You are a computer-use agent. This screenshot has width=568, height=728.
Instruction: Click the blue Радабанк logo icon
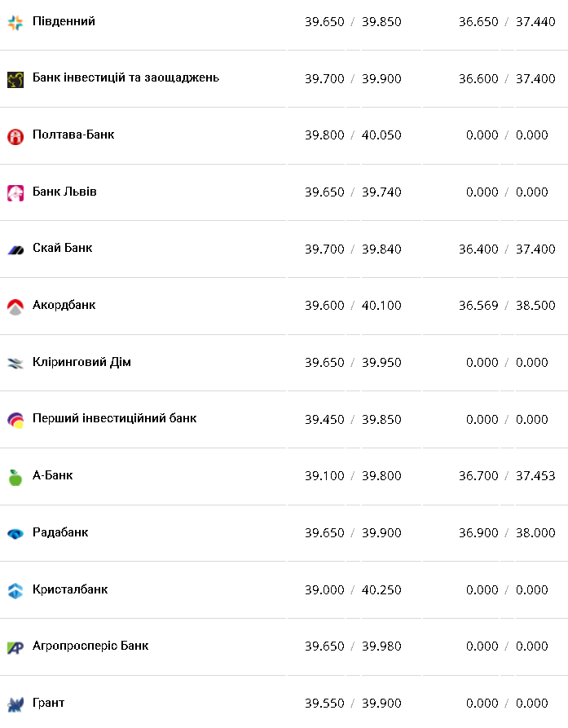(x=15, y=534)
